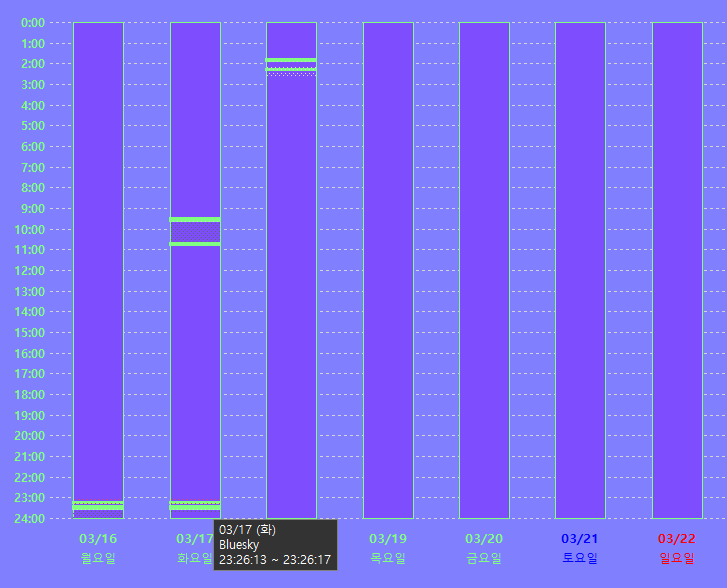Click the 금요일 weekday label
The width and height of the screenshot is (727, 588).
[x=484, y=558]
